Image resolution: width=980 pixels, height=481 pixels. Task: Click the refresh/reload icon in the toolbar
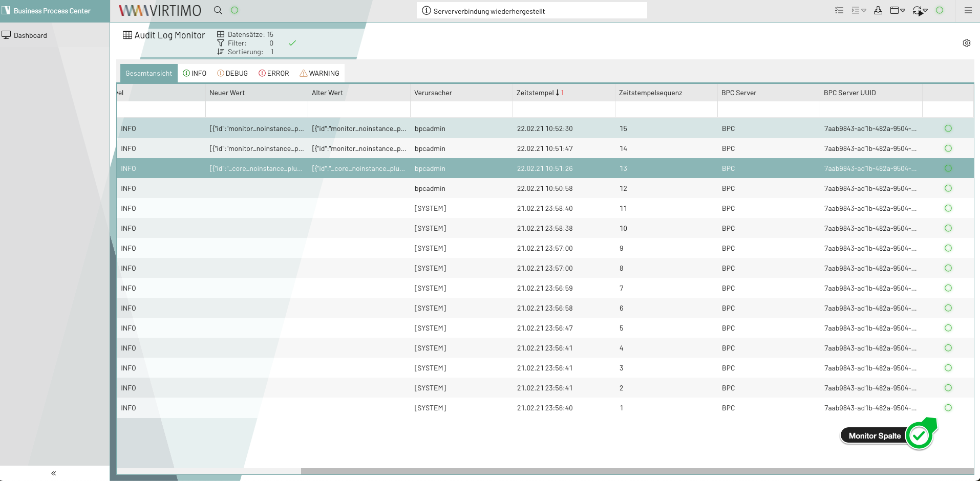point(917,9)
